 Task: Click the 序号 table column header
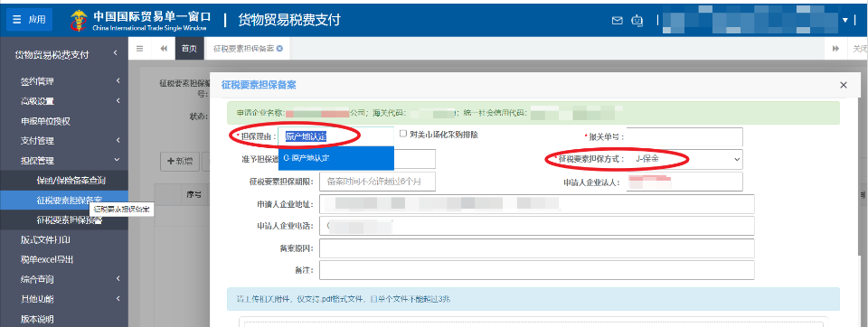click(x=193, y=195)
